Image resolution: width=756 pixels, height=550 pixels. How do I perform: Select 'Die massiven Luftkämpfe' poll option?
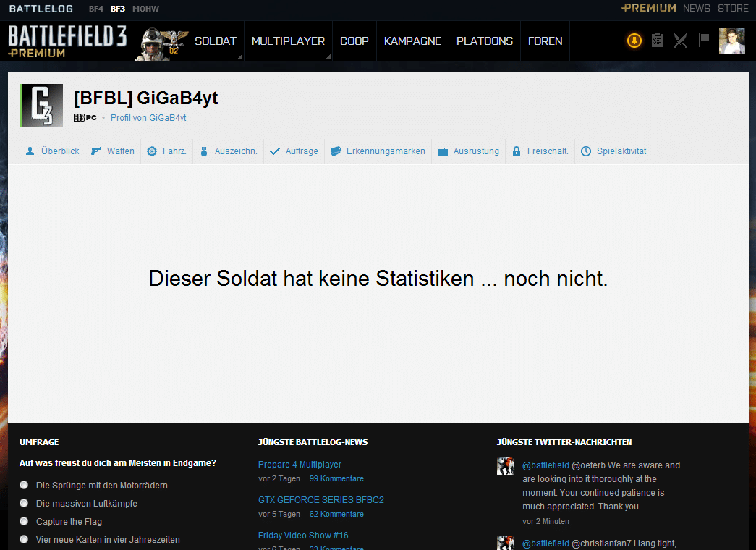tap(25, 503)
